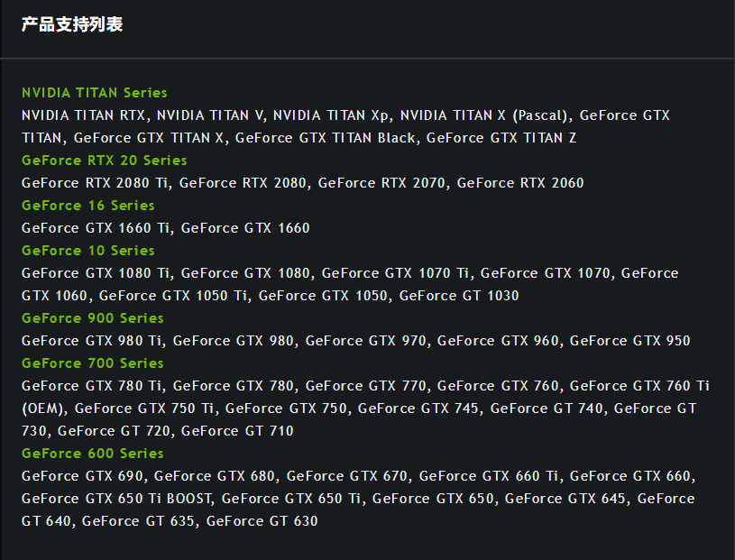
Task: Select the GeForce GTX 770 entry
Action: pos(365,386)
